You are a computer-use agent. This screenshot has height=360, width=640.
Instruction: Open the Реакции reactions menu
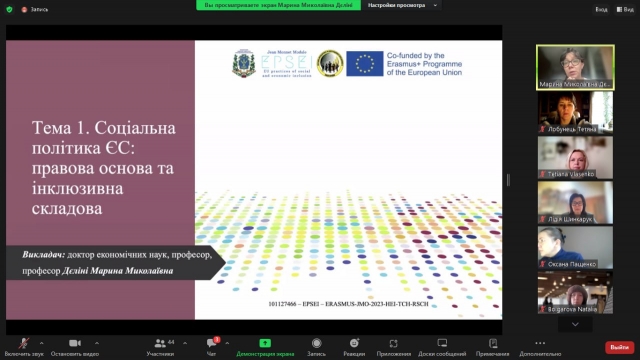[x=354, y=347]
